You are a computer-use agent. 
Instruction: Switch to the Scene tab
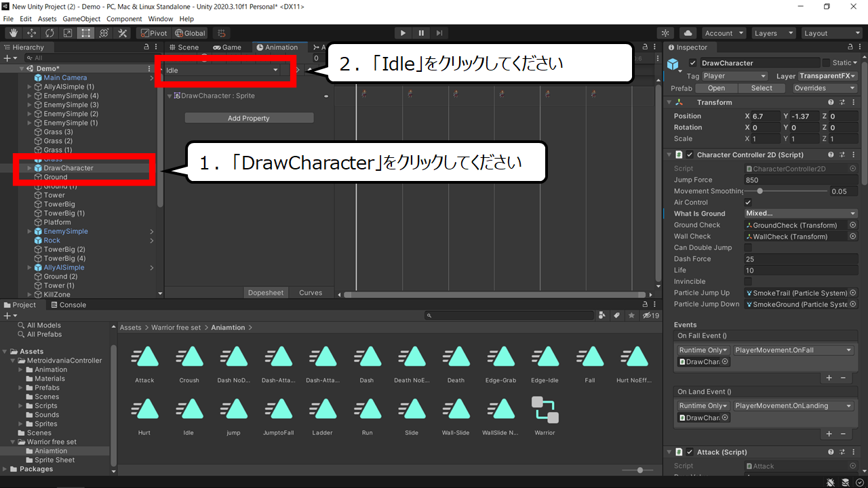point(184,47)
